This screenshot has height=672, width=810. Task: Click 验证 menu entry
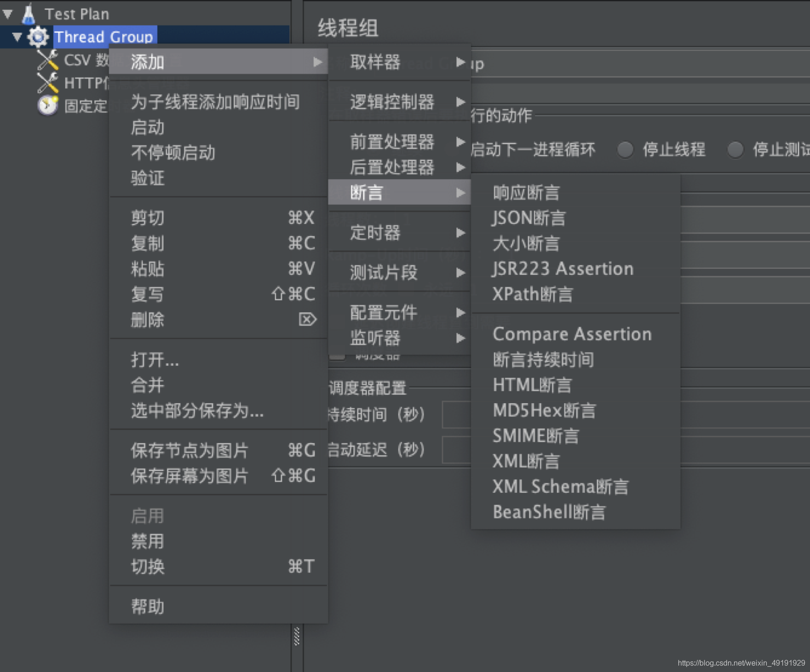coord(218,178)
